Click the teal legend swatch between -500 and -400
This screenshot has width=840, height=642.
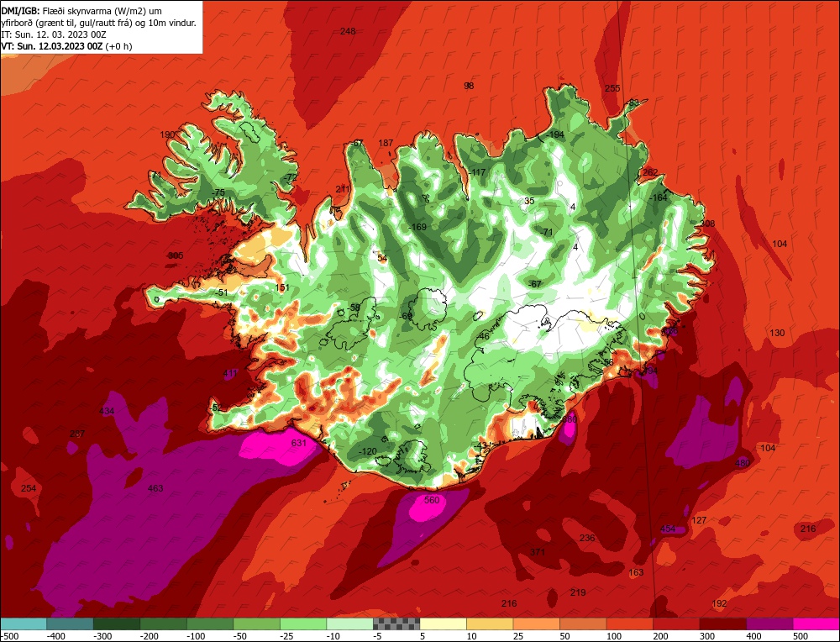point(24,624)
